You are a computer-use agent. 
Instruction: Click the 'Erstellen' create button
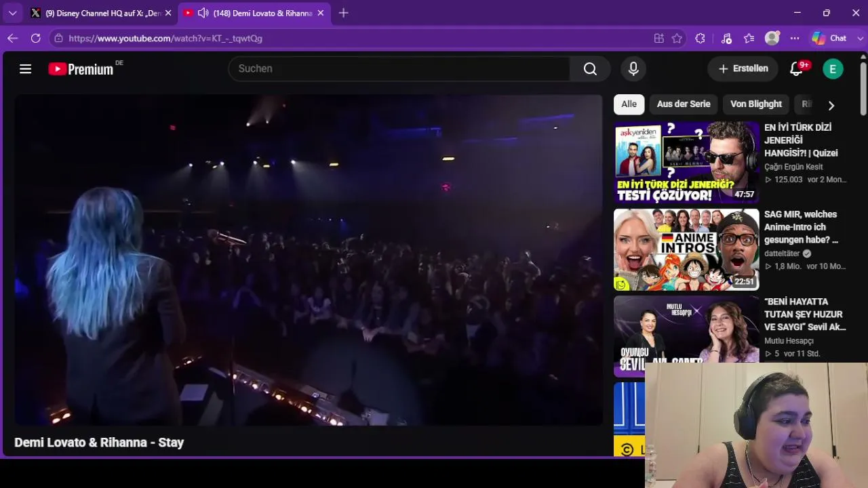pos(743,68)
